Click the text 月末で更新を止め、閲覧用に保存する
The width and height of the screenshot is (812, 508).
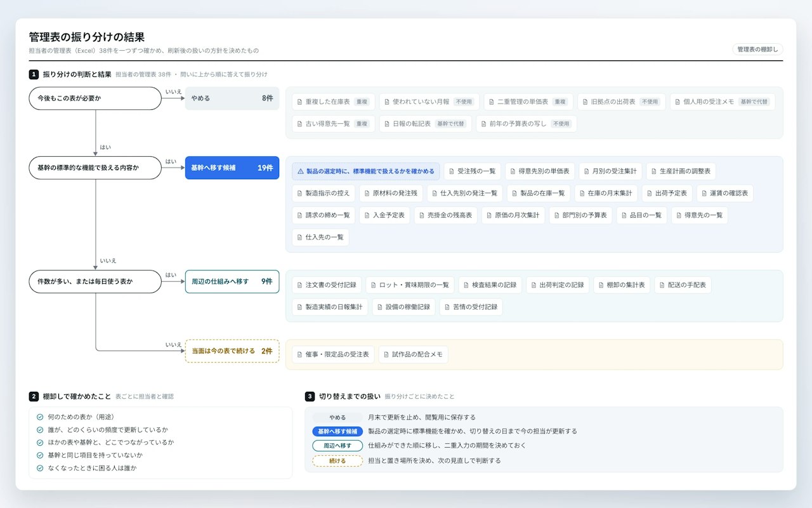point(422,417)
